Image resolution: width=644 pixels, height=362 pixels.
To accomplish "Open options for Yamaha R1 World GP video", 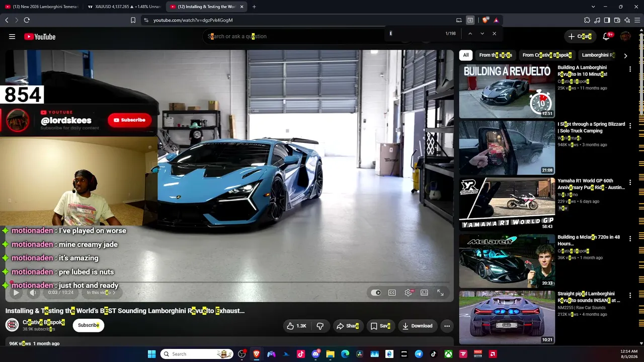I will pyautogui.click(x=630, y=183).
